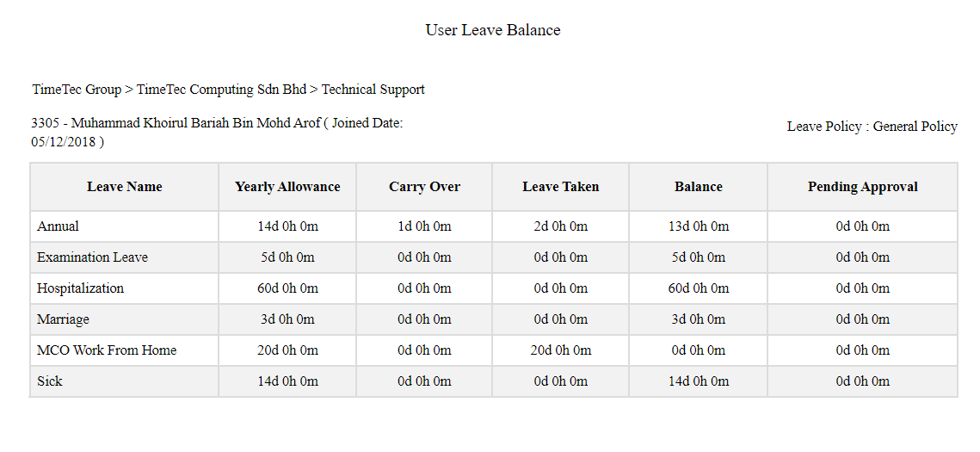Click the Annual carry over 1d cell
This screenshot has width=980, height=452.
tap(424, 226)
